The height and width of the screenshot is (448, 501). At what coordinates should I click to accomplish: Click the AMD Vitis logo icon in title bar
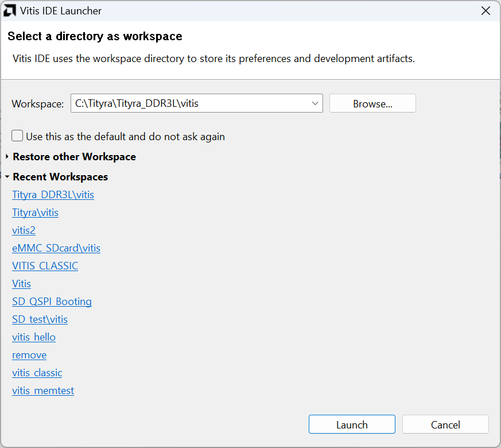tap(10, 11)
